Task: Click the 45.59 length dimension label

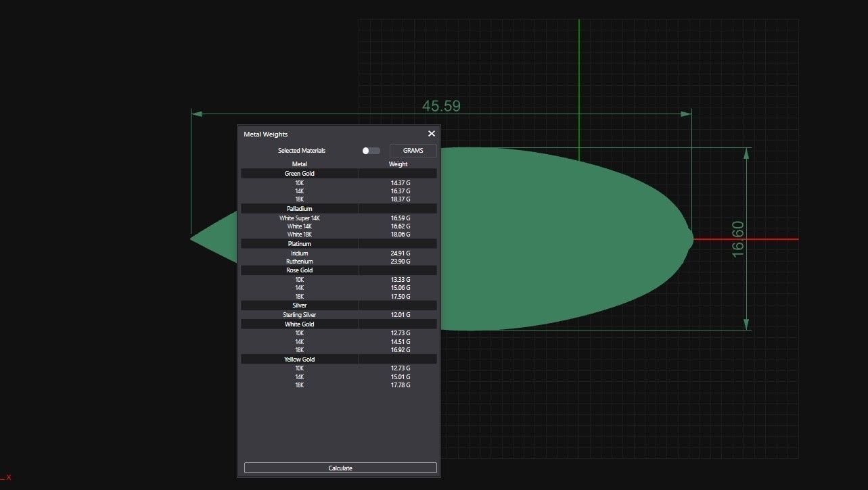Action: (441, 106)
